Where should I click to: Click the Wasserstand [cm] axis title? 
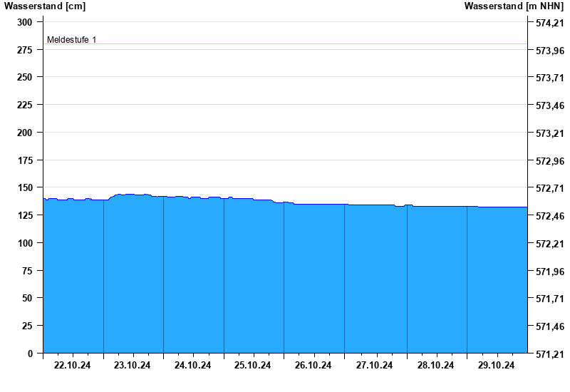[45, 6]
